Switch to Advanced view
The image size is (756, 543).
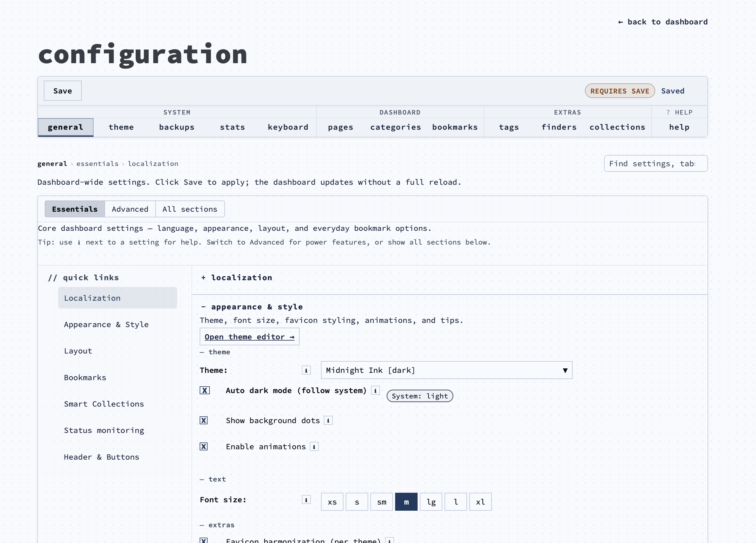click(130, 209)
